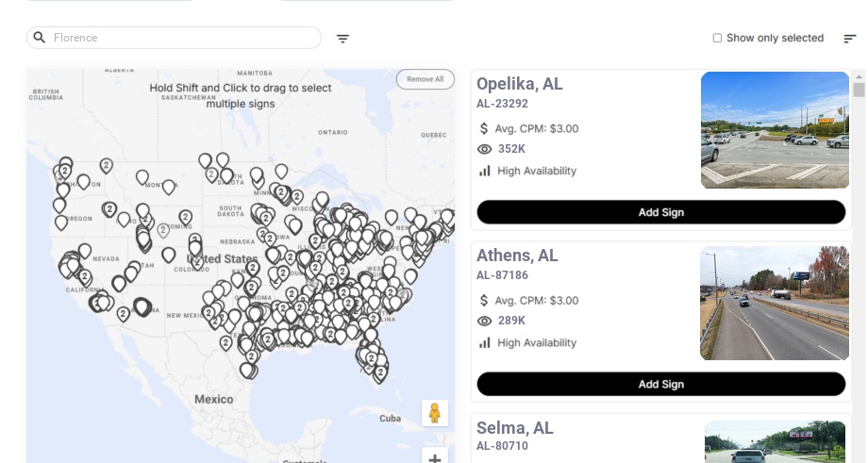Click inside the Florence search field
The image size is (868, 463).
[179, 38]
